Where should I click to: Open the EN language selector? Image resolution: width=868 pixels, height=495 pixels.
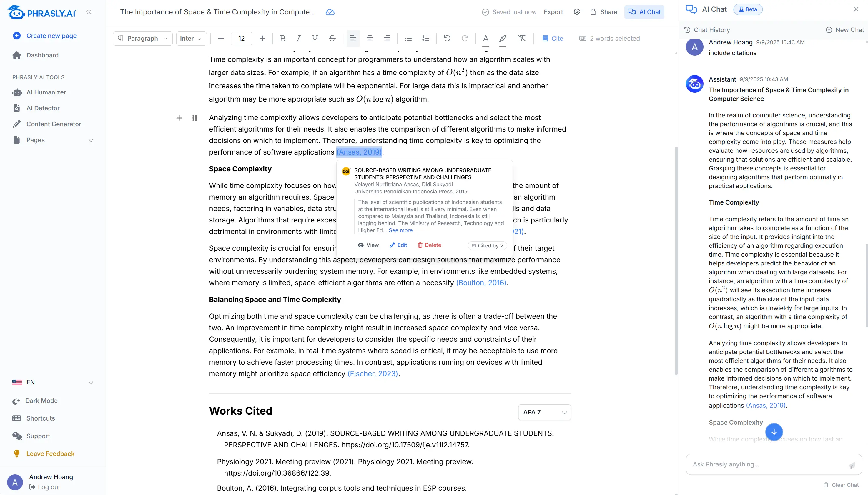(53, 382)
